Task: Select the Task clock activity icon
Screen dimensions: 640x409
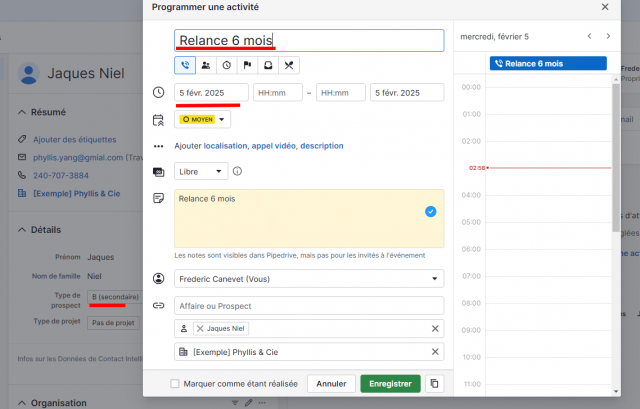Action: pos(227,65)
